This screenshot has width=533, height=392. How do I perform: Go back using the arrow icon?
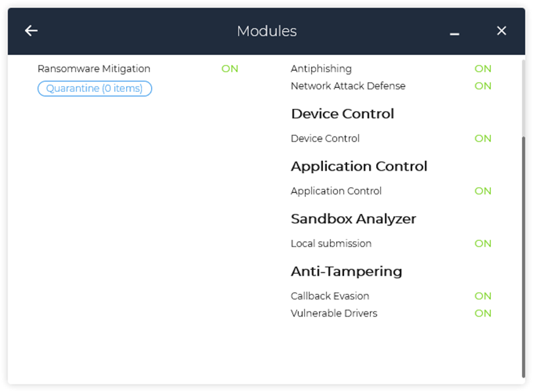[31, 31]
